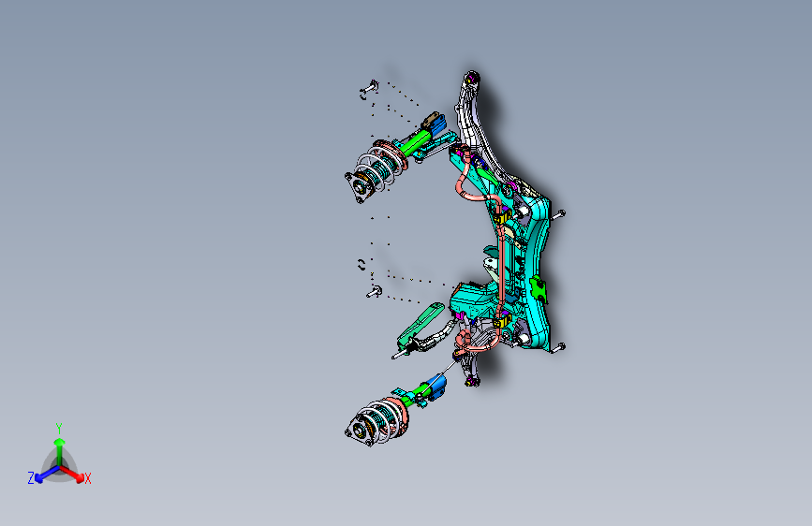Select the blue bracket on the lower strut
The image size is (812, 526).
point(437,387)
